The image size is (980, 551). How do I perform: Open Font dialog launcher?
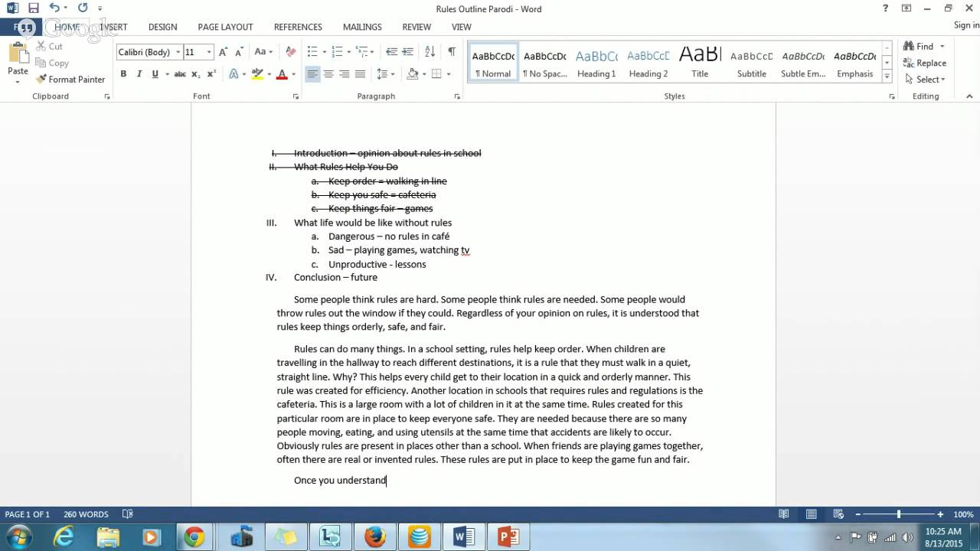click(x=296, y=96)
